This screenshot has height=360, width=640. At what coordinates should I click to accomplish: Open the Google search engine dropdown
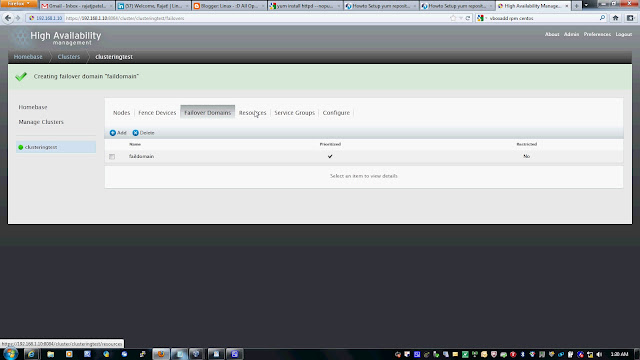point(482,18)
